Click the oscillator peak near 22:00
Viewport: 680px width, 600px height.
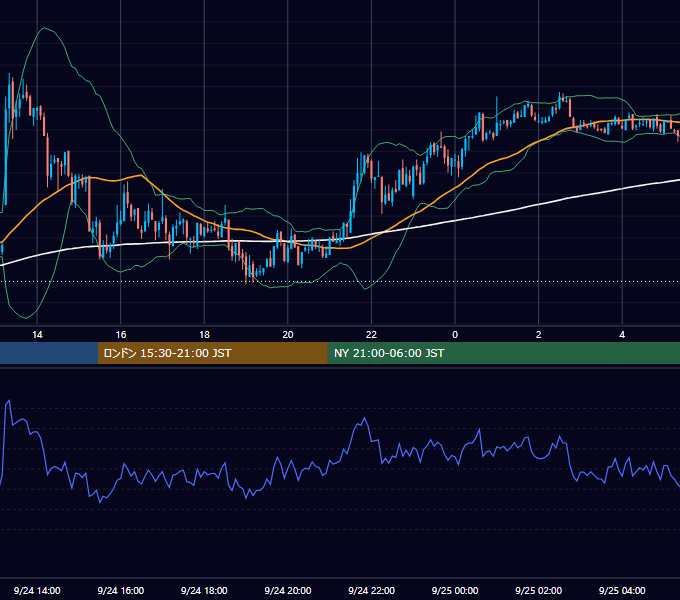point(364,418)
